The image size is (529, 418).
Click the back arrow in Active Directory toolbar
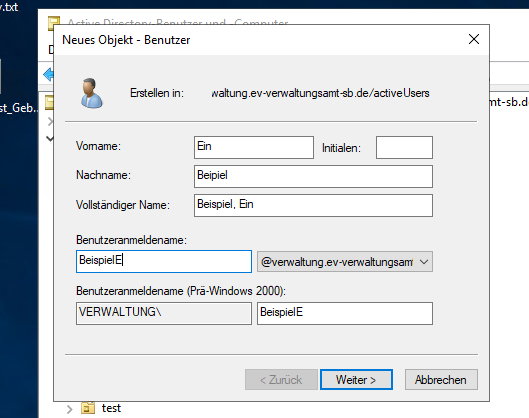[x=48, y=74]
